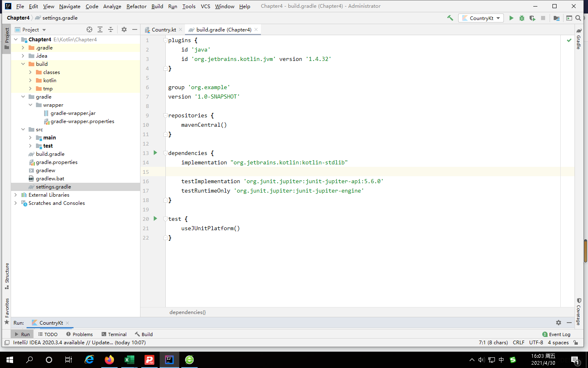Start debugging with the bug icon
This screenshot has width=588, height=368.
522,18
